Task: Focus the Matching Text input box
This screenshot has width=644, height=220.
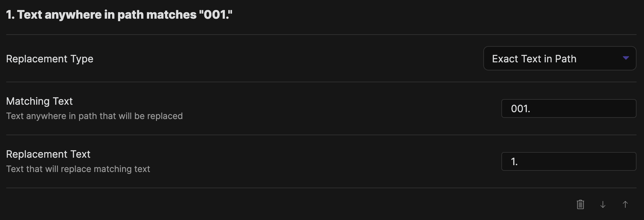Action: (569, 108)
